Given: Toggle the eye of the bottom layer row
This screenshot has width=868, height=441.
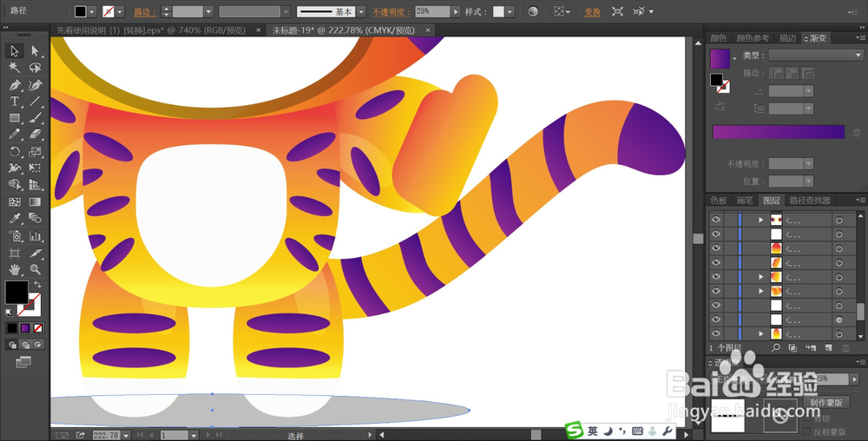Looking at the screenshot, I should pyautogui.click(x=716, y=333).
